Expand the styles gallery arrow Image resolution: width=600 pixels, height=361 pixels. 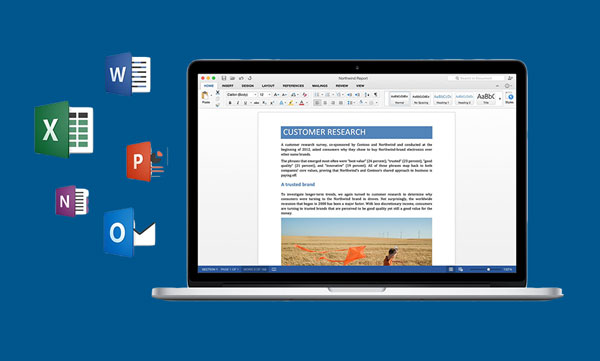tap(500, 99)
